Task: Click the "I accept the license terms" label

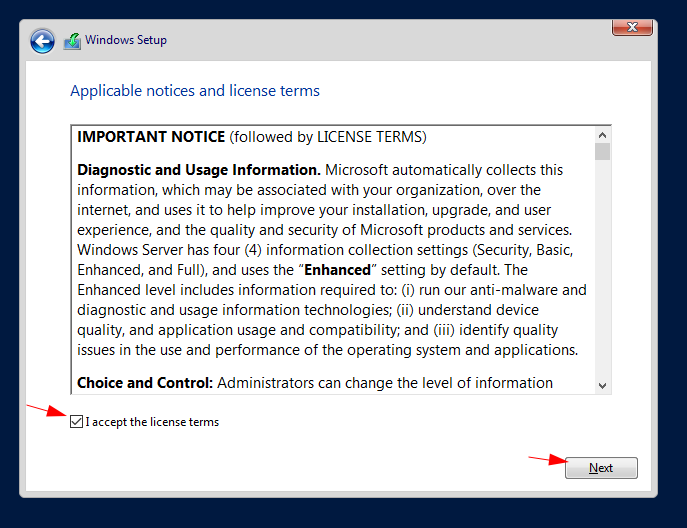Action: coord(152,422)
